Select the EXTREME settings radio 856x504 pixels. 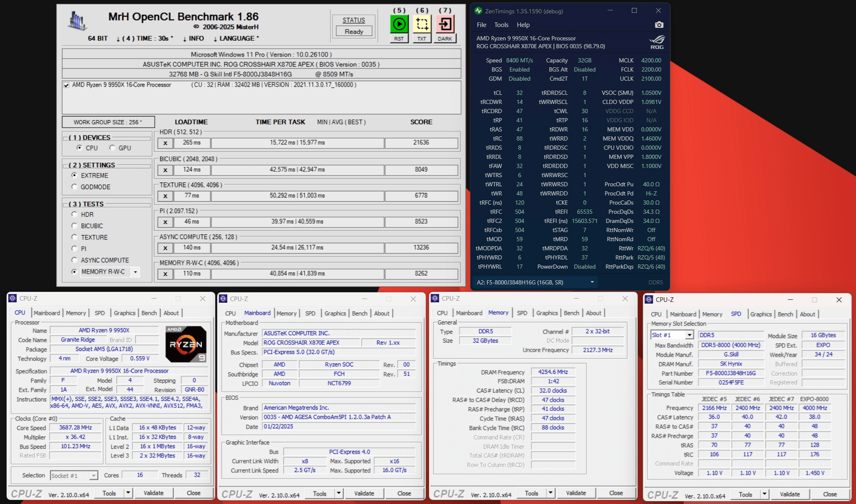coord(74,175)
